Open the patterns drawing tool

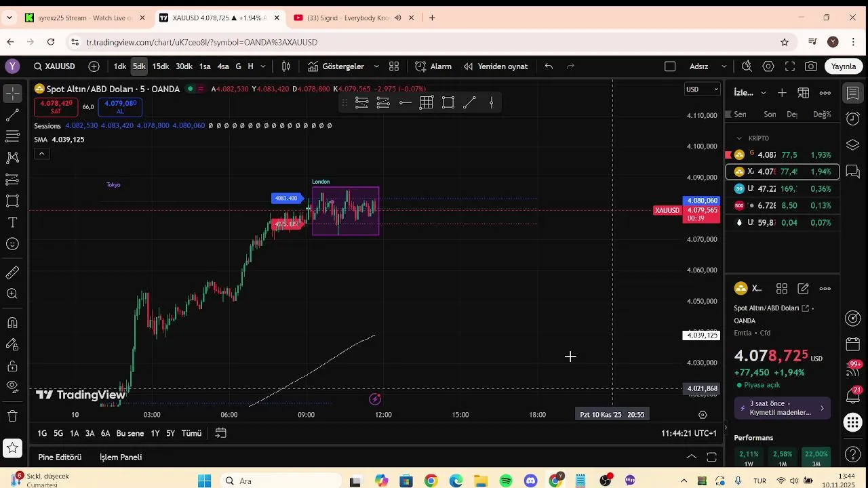12,158
